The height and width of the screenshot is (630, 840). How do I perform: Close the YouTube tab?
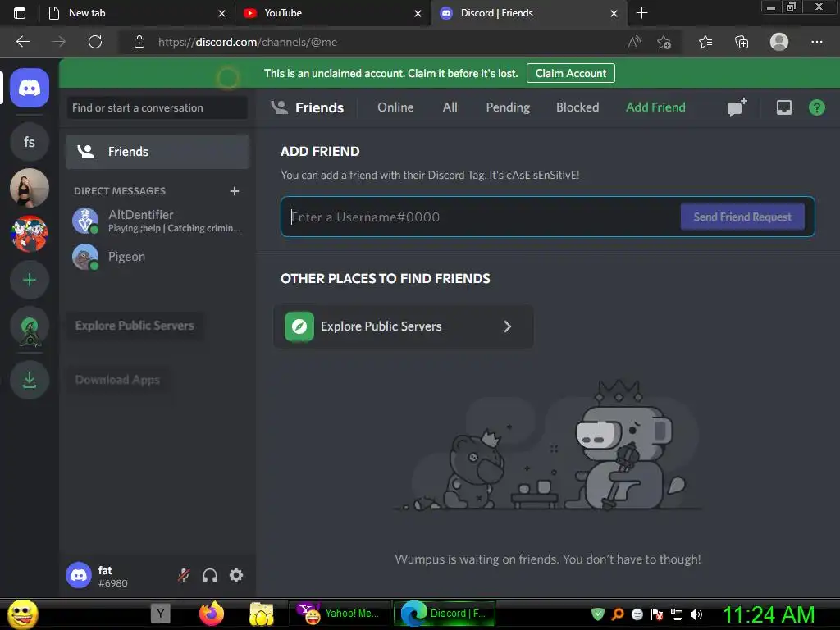pos(418,13)
